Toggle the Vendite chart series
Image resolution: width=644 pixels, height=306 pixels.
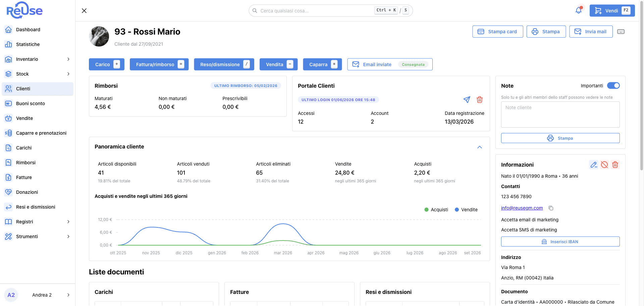(x=466, y=210)
